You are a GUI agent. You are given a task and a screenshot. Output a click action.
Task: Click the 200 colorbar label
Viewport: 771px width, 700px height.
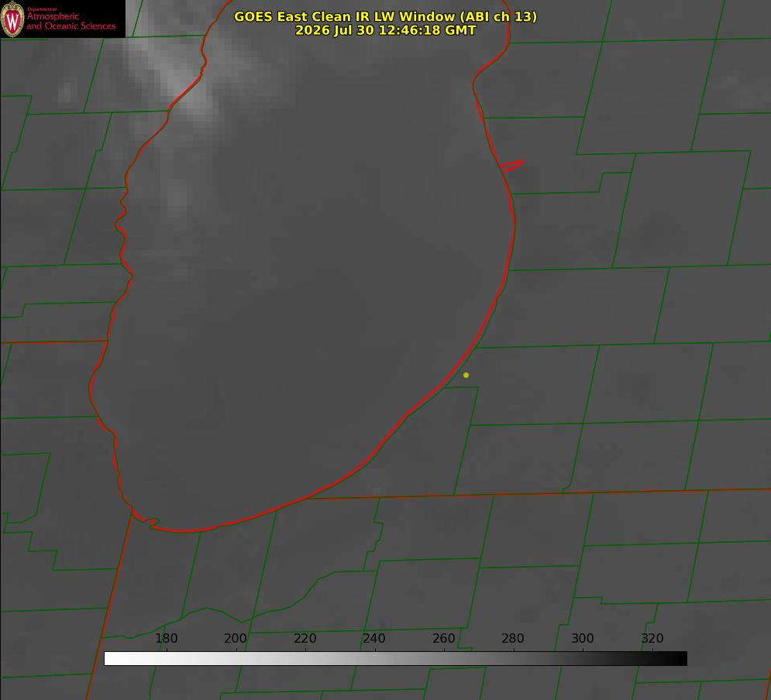[x=235, y=638]
